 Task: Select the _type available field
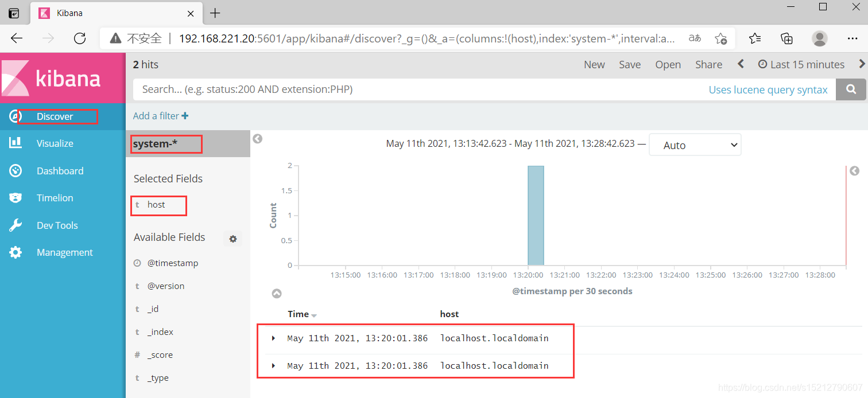(158, 378)
